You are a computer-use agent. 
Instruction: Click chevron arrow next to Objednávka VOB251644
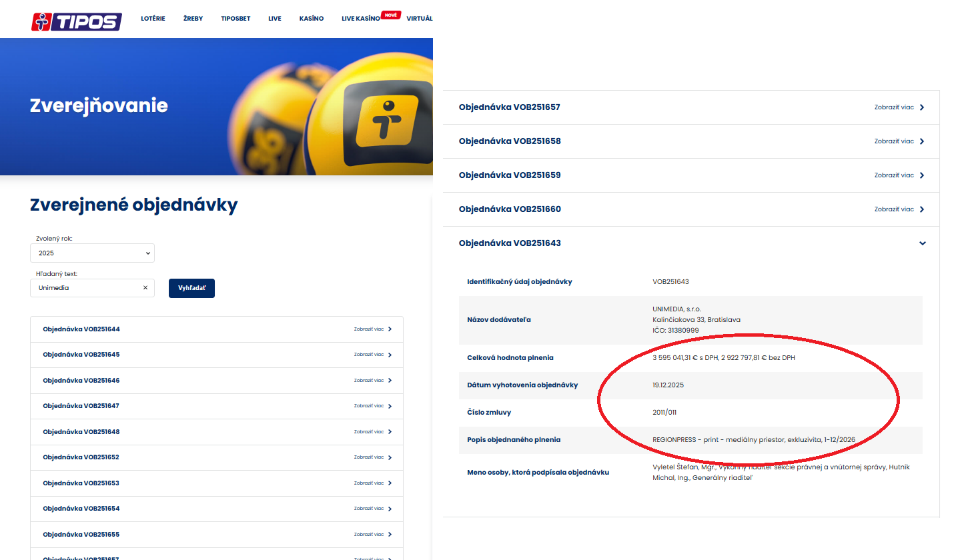(x=390, y=329)
